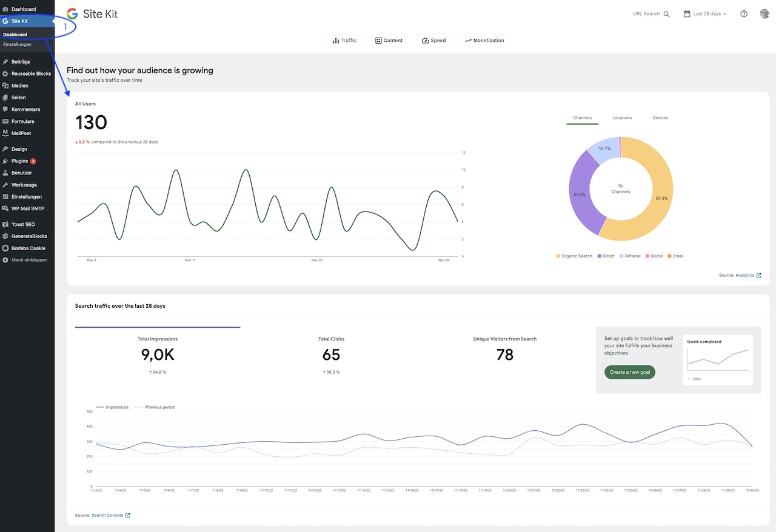Open the WP Mail SMTP envelope icon
Image resolution: width=776 pixels, height=532 pixels.
point(5,209)
